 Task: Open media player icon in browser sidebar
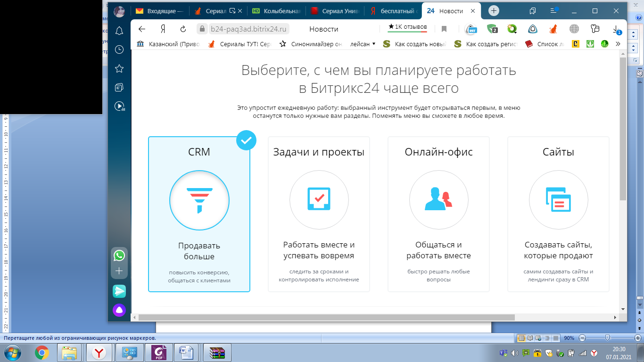pos(119,107)
